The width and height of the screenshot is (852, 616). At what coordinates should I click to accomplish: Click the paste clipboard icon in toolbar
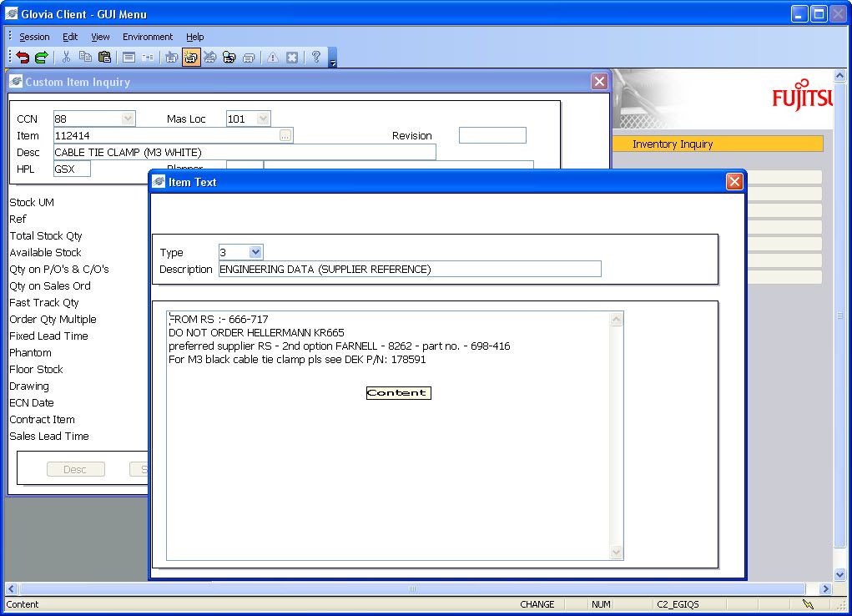(104, 58)
